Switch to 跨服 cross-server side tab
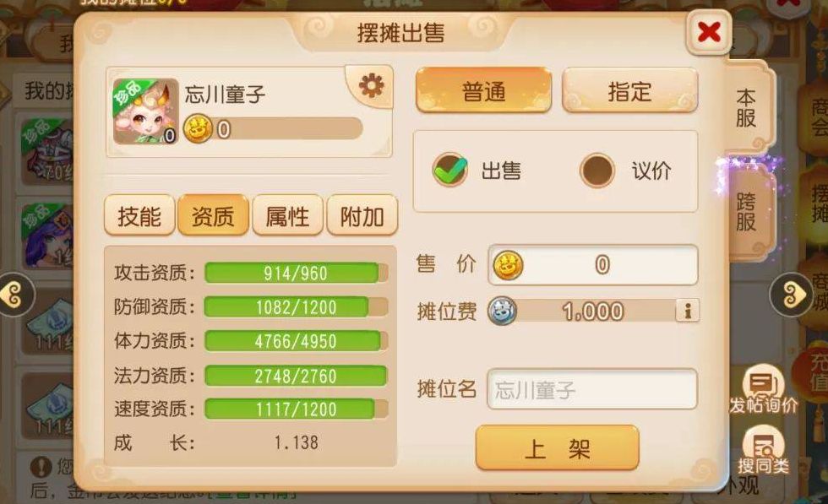This screenshot has height=504, width=828. point(747,212)
